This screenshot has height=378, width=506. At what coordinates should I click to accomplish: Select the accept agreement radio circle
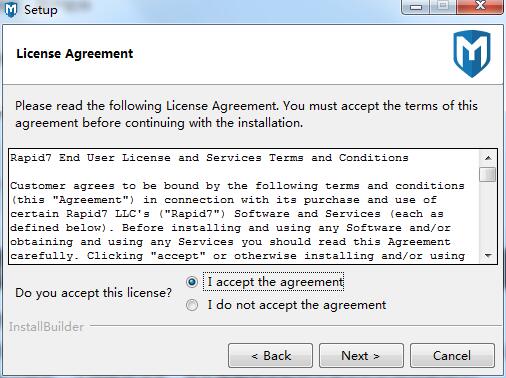(x=192, y=282)
